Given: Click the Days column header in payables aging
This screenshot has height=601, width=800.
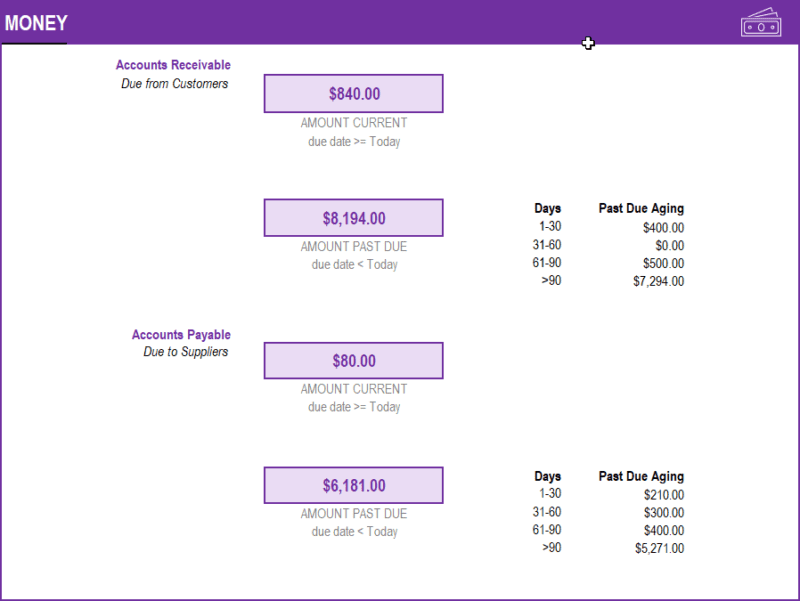Looking at the screenshot, I should 548,476.
